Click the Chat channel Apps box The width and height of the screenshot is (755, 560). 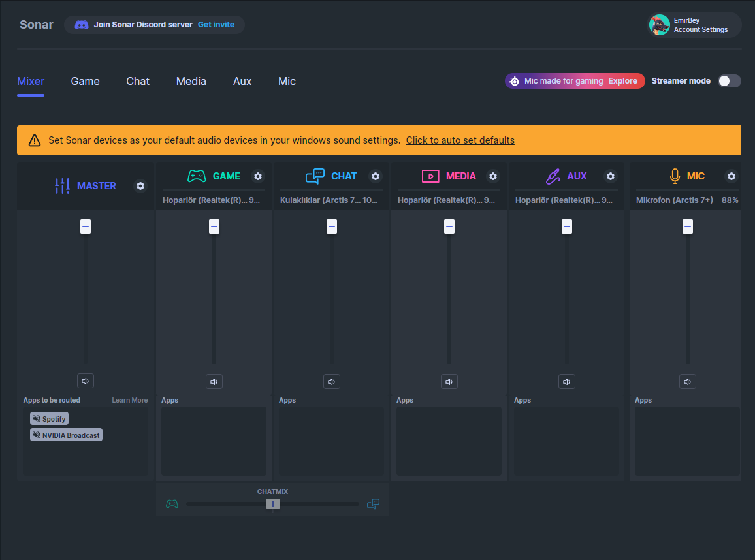(331, 441)
